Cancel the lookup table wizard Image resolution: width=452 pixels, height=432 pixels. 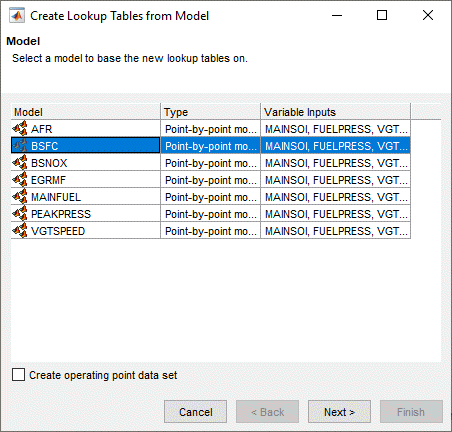pyautogui.click(x=195, y=412)
